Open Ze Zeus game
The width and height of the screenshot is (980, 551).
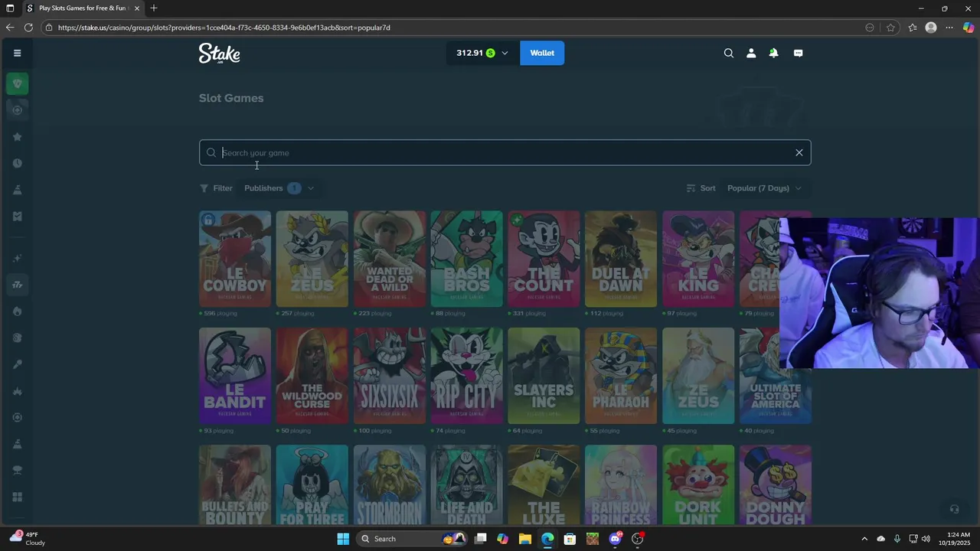coord(698,376)
